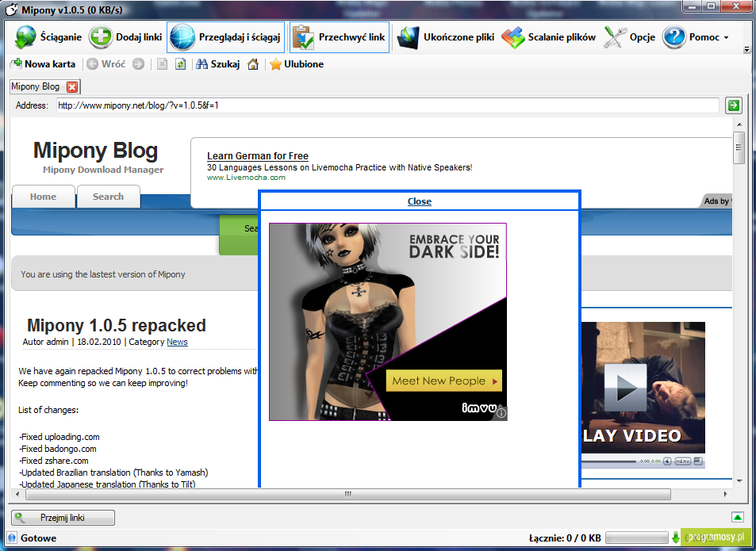The image size is (756, 551).
Task: Open Learn German for Free ad link
Action: coord(258,156)
